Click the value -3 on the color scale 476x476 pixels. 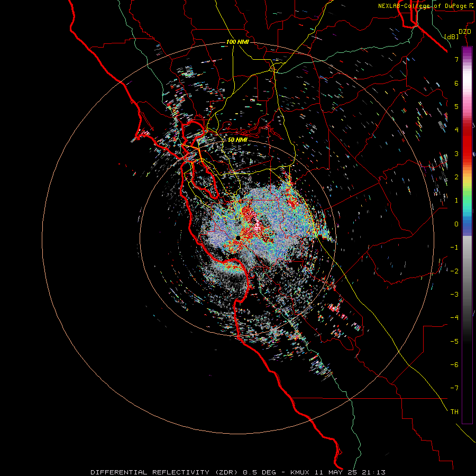point(454,295)
